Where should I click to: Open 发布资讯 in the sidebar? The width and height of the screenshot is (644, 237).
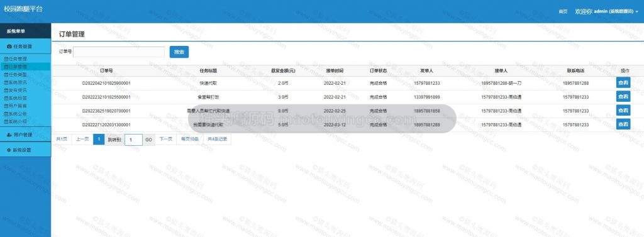click(15, 90)
